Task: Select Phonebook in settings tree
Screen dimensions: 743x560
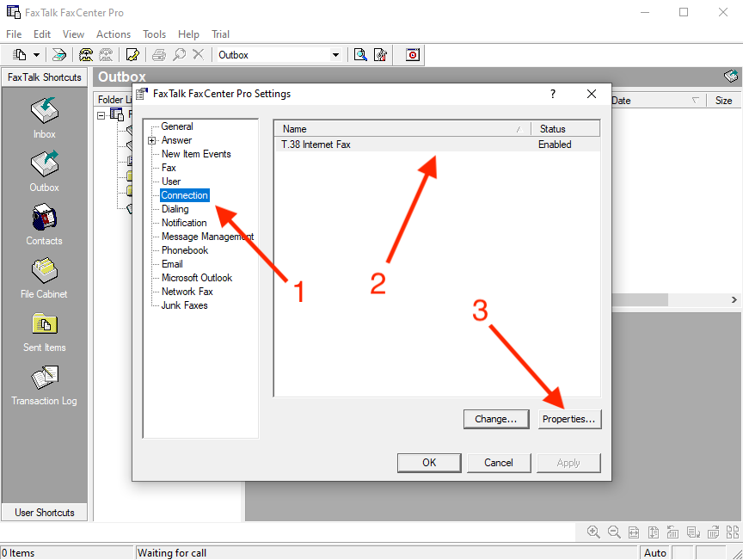Action: [185, 250]
